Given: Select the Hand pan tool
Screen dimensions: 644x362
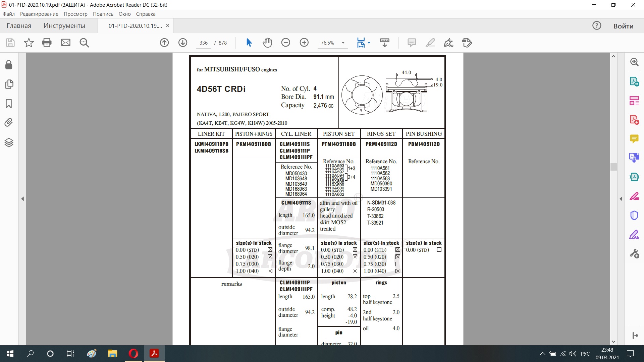Looking at the screenshot, I should 267,43.
